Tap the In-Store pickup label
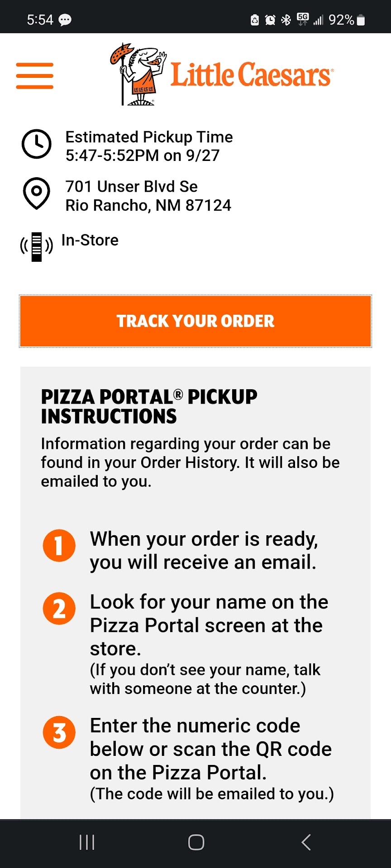 (x=90, y=240)
